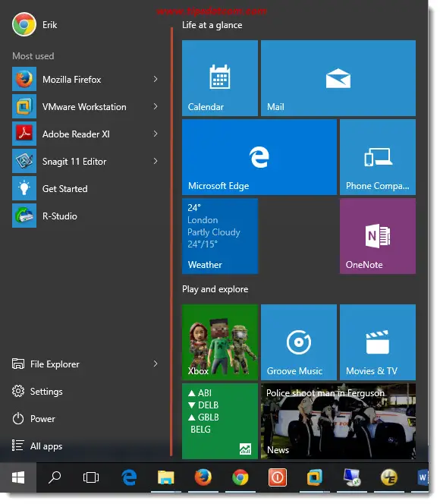The image size is (440, 504).
Task: Expand the File Explorer jump list arrow
Action: click(x=156, y=364)
